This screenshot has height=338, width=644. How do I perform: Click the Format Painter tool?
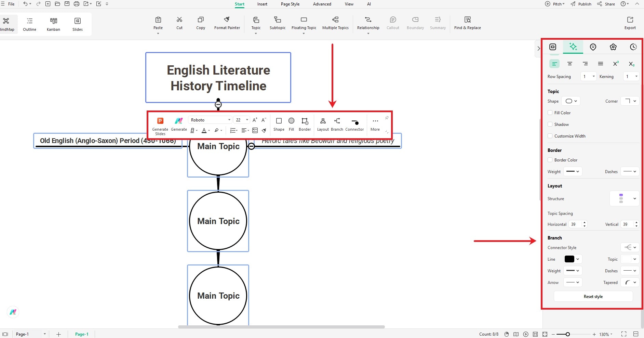(x=227, y=23)
